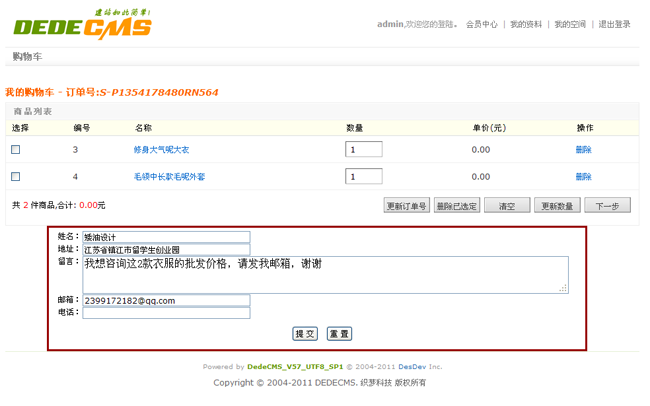
Task: Click the 重置 reset button
Action: point(339,333)
